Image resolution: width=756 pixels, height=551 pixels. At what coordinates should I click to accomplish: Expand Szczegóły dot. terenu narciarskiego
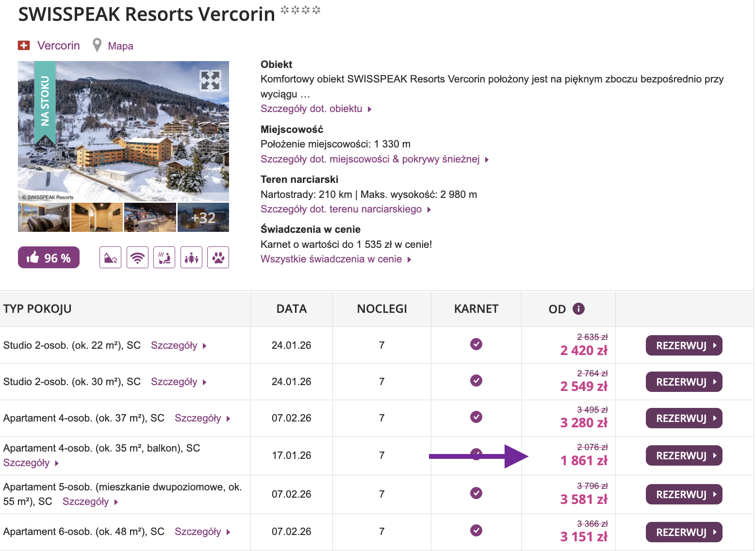tap(342, 209)
